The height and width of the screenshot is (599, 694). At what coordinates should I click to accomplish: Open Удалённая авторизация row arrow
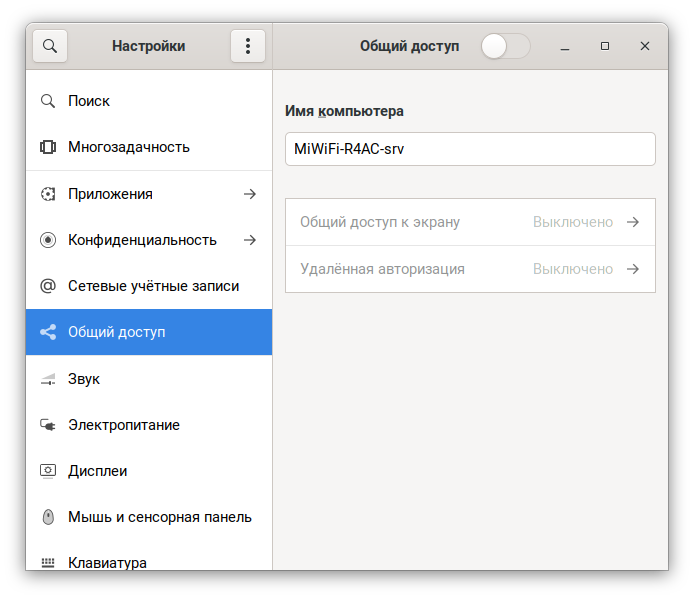coord(632,269)
